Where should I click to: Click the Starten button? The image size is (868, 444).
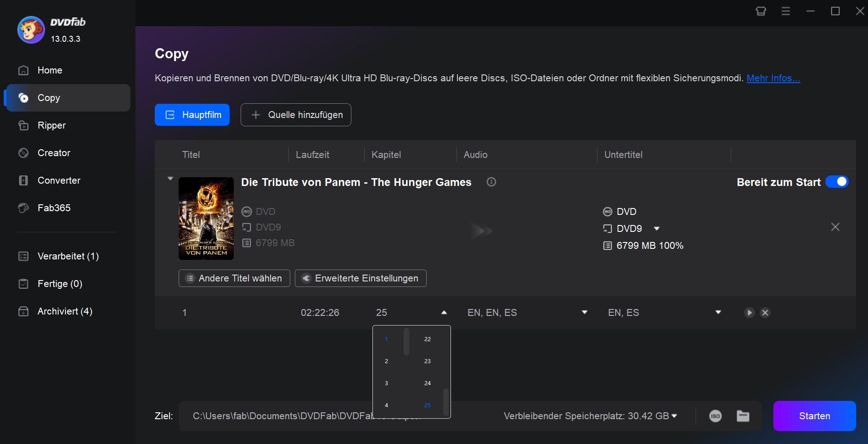815,416
